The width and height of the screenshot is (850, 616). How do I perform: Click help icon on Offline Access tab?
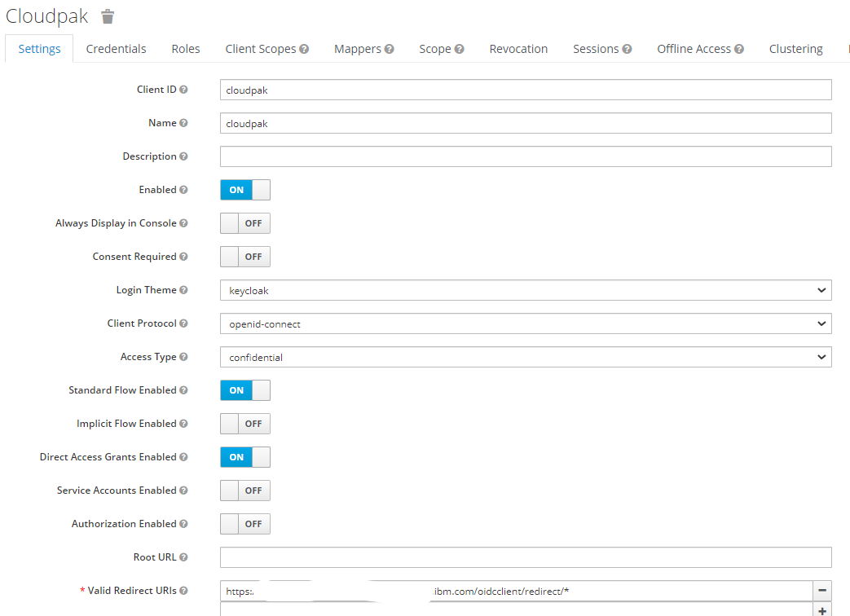739,49
